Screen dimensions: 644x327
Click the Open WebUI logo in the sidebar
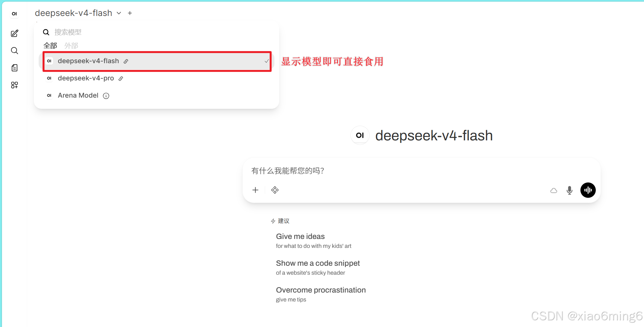pyautogui.click(x=14, y=14)
